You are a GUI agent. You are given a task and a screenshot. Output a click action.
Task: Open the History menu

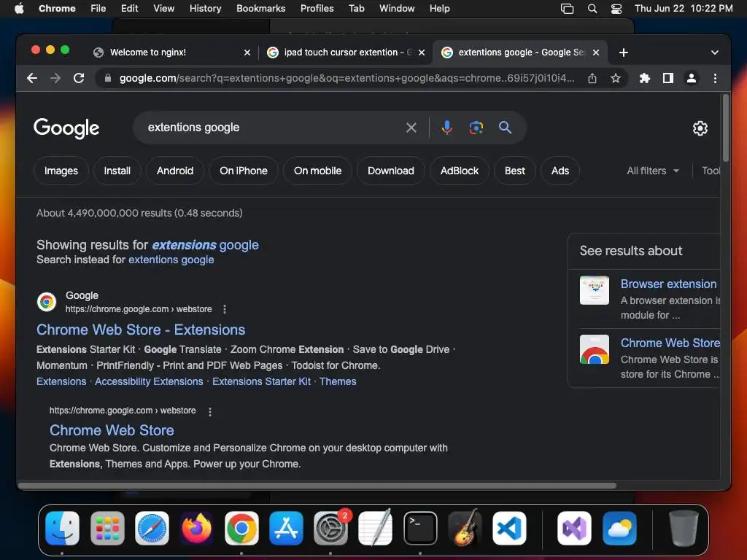(x=205, y=9)
